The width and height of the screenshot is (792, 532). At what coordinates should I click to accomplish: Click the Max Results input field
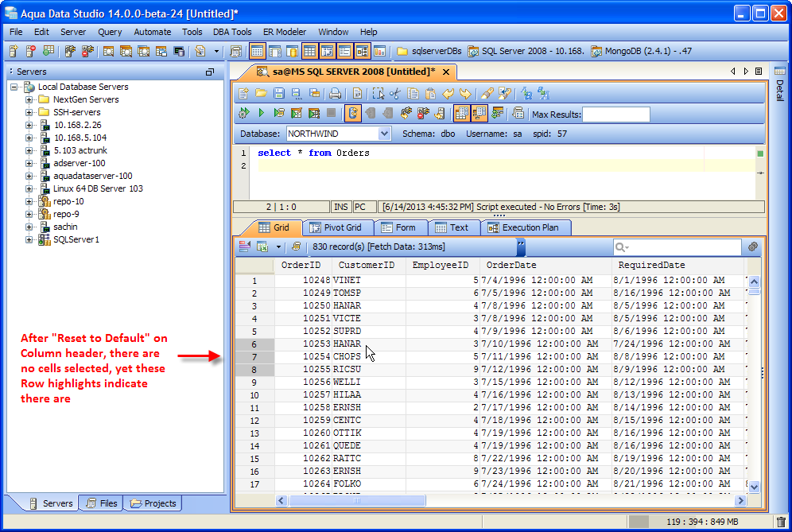[616, 115]
